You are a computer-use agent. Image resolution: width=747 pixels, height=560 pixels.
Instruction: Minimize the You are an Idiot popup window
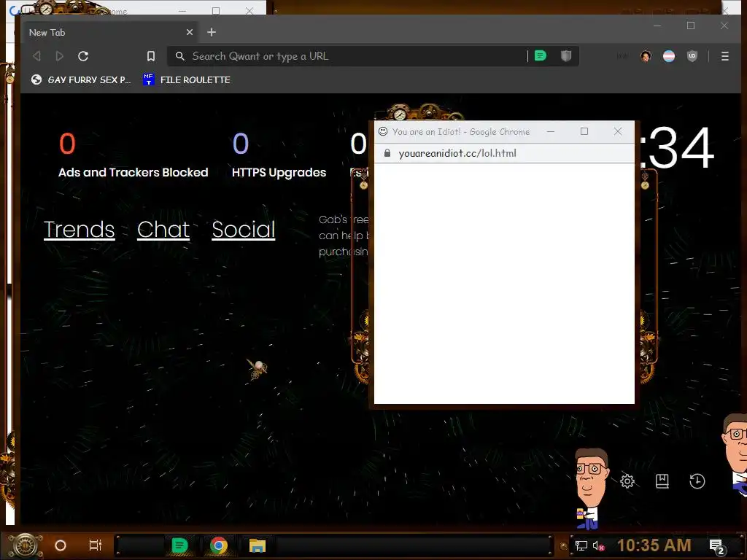tap(551, 131)
